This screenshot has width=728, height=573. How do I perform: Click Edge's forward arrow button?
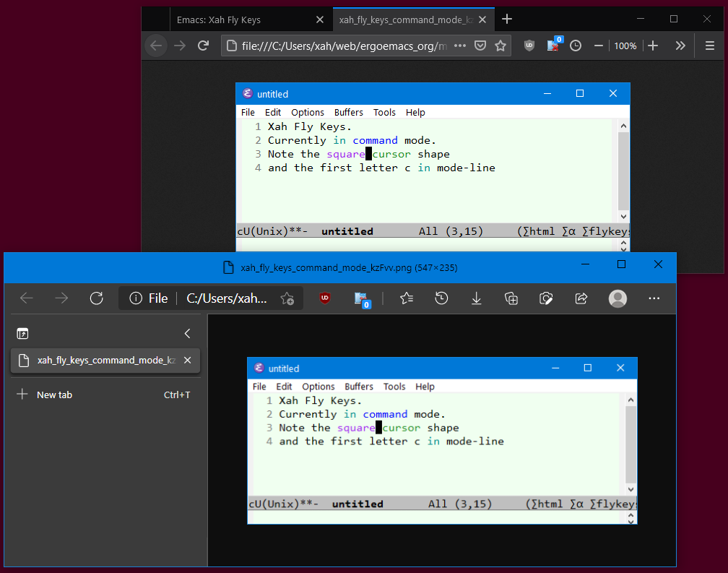(x=61, y=298)
